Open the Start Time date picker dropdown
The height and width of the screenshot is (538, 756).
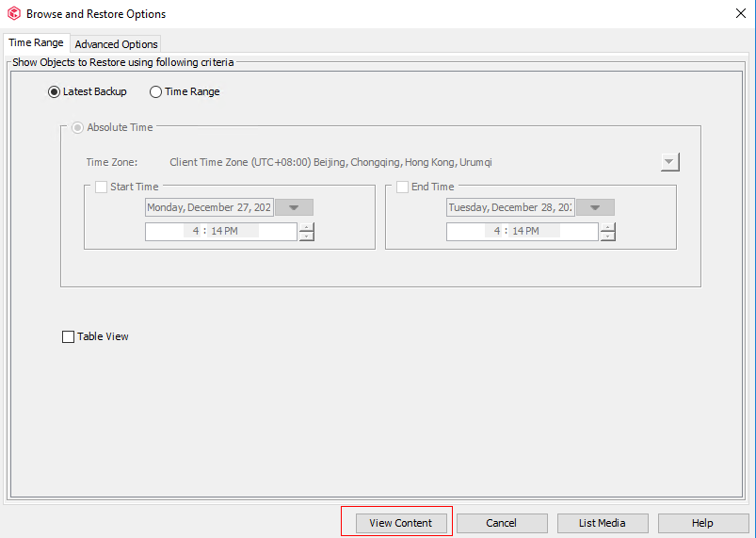(x=294, y=208)
